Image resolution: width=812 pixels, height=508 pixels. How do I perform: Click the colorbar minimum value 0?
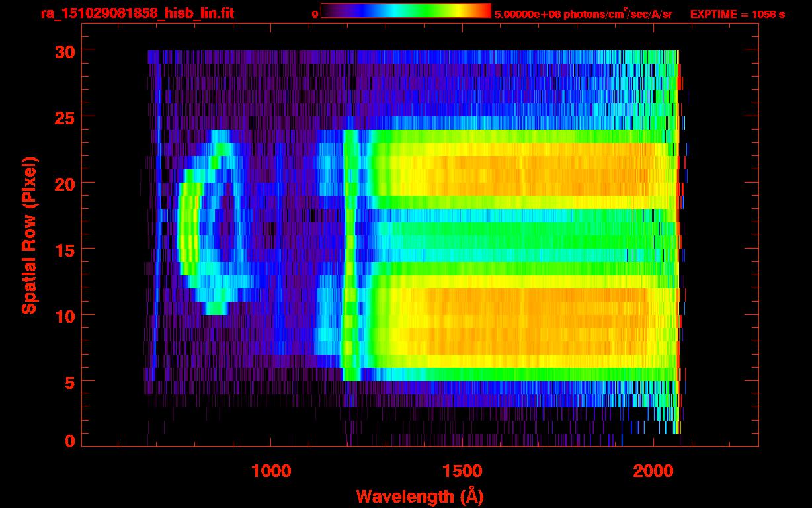(x=315, y=14)
